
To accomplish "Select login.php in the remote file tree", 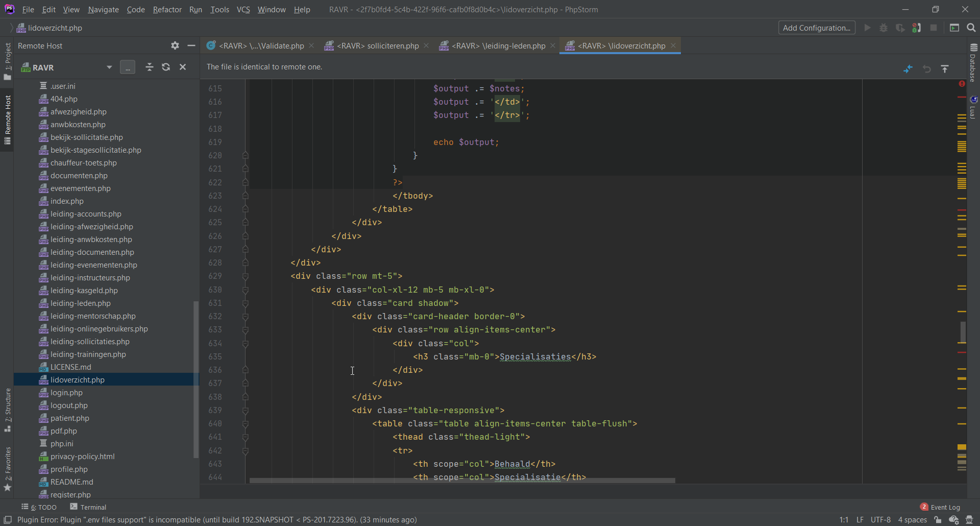I will click(x=66, y=393).
